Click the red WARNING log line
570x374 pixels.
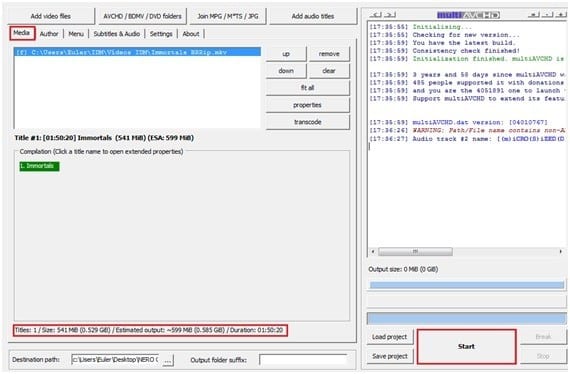[x=467, y=130]
